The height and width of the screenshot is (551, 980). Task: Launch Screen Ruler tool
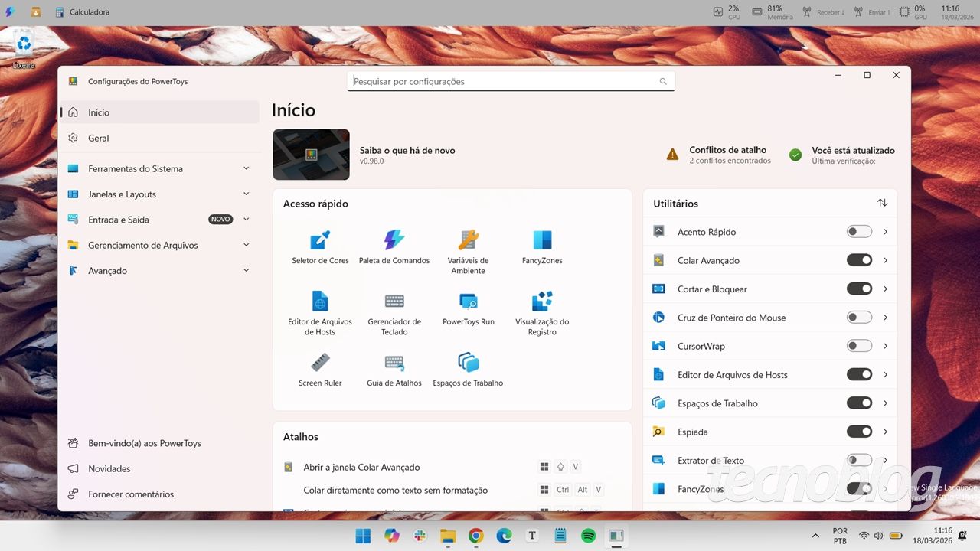point(319,368)
